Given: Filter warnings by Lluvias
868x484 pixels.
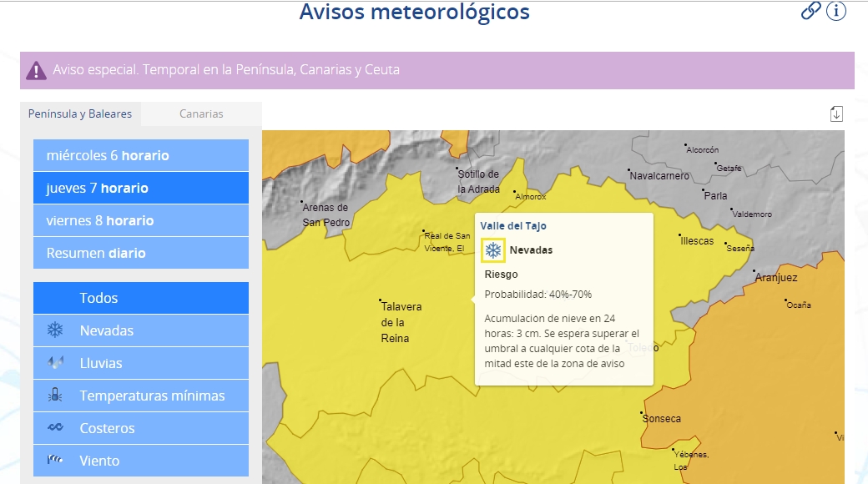Looking at the screenshot, I should [x=140, y=363].
